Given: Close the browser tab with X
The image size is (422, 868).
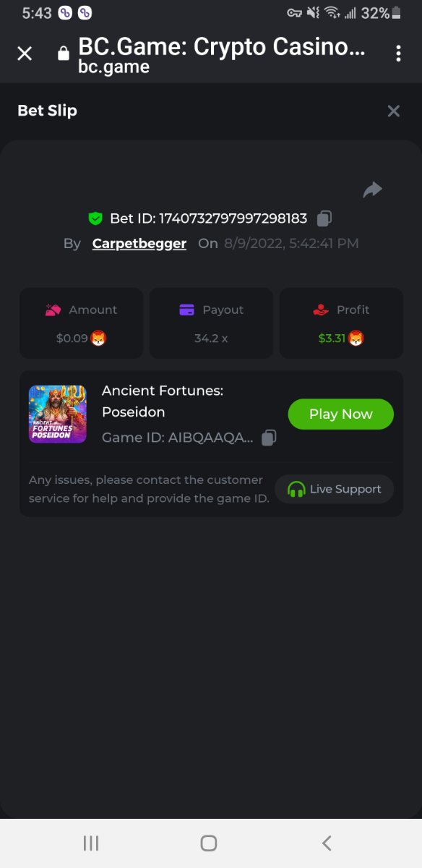Looking at the screenshot, I should click(25, 54).
